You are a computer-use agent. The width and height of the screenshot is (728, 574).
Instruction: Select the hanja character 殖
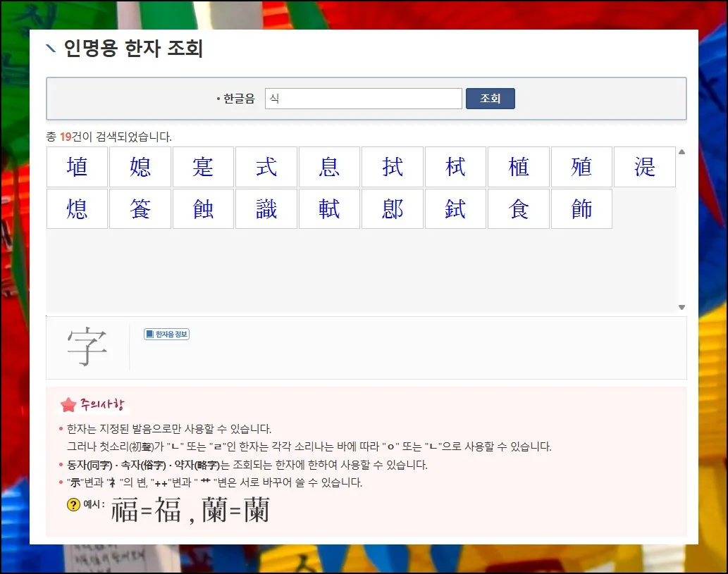pos(581,167)
